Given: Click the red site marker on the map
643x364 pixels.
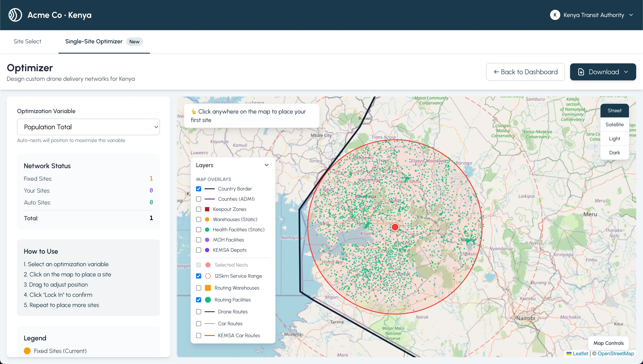Looking at the screenshot, I should (x=395, y=227).
